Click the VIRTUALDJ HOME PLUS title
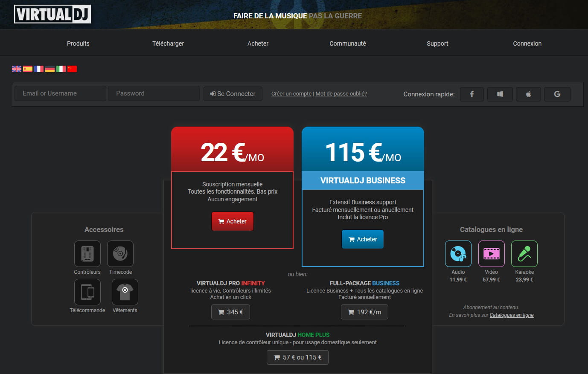This screenshot has width=588, height=374. click(x=297, y=335)
